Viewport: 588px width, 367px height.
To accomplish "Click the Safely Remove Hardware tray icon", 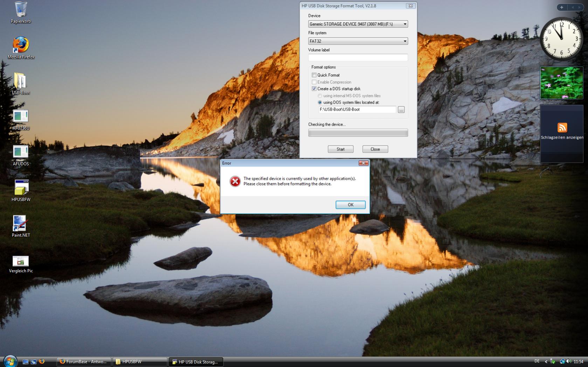I will [x=553, y=361].
